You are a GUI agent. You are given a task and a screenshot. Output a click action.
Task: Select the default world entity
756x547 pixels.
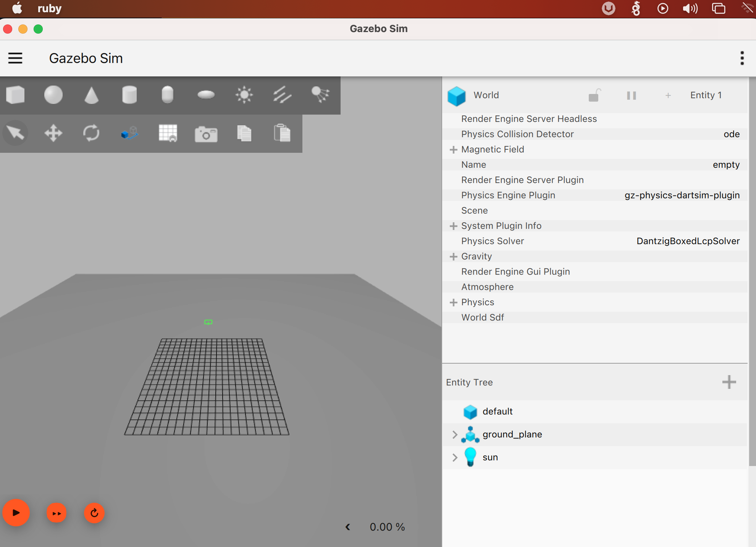[594, 411]
